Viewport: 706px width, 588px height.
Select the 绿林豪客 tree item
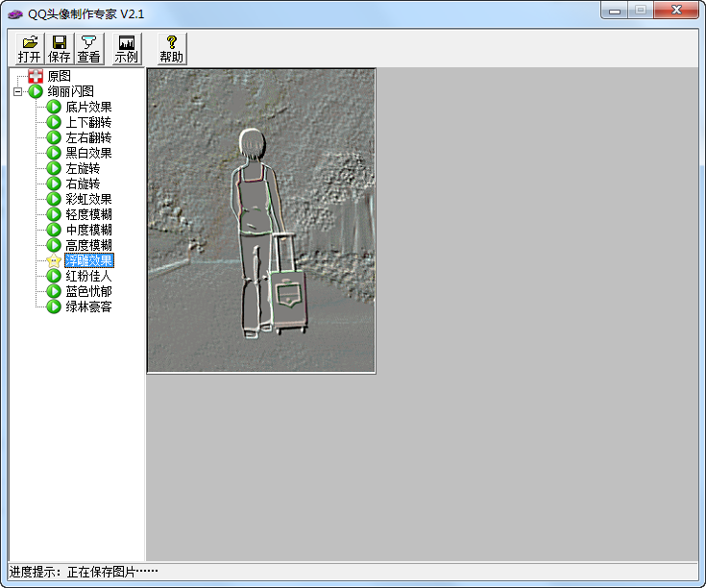point(88,306)
